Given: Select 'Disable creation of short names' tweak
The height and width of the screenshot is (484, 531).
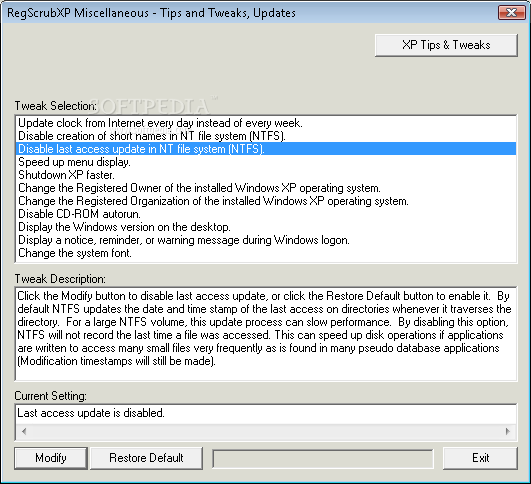Looking at the screenshot, I should click(266, 136).
